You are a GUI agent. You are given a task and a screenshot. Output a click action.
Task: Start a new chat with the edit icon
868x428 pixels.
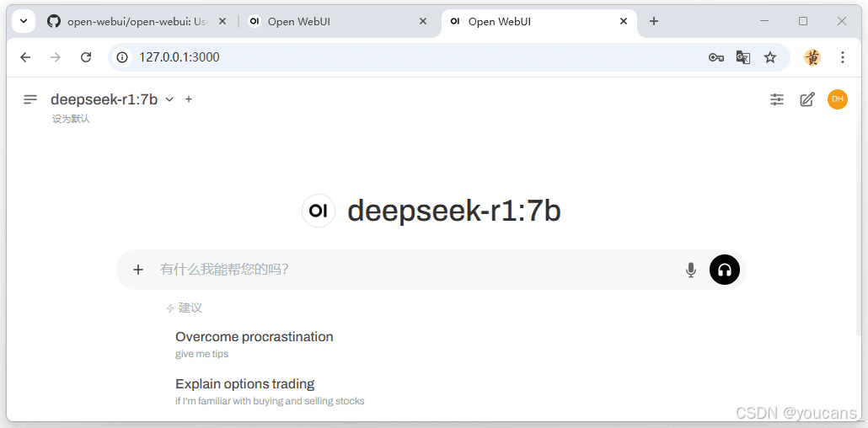point(807,99)
